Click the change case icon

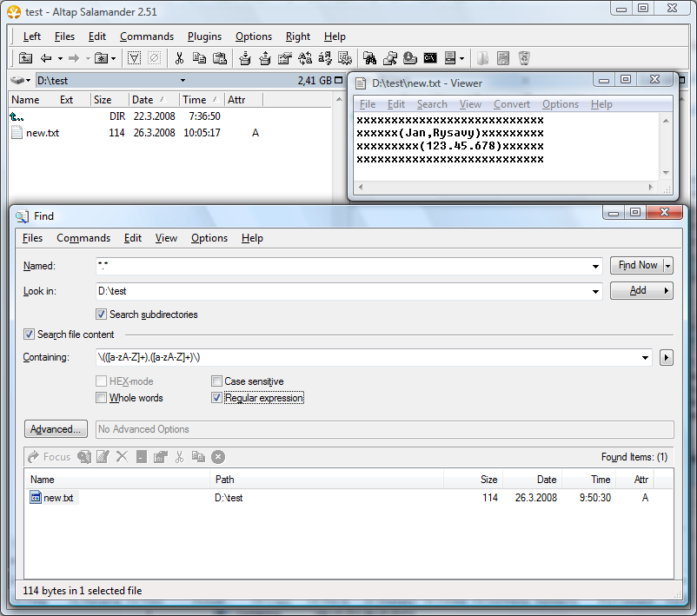(305, 58)
